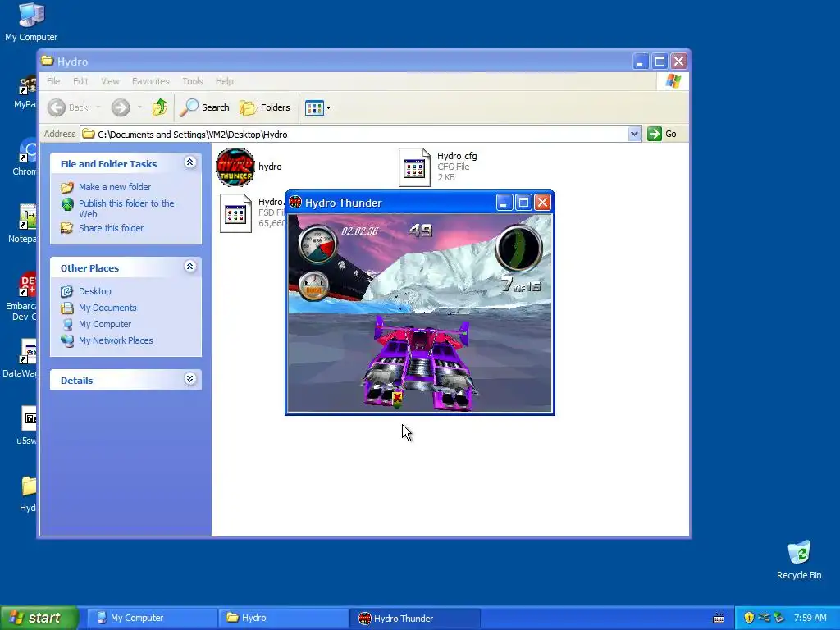Image resolution: width=840 pixels, height=630 pixels.
Task: Click the 7 of 16 position text
Action: click(x=521, y=285)
